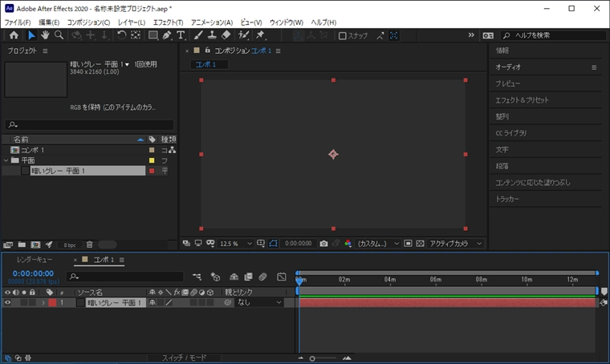Click the スイッチ / モード toggle button
This screenshot has height=364, width=610.
[184, 358]
